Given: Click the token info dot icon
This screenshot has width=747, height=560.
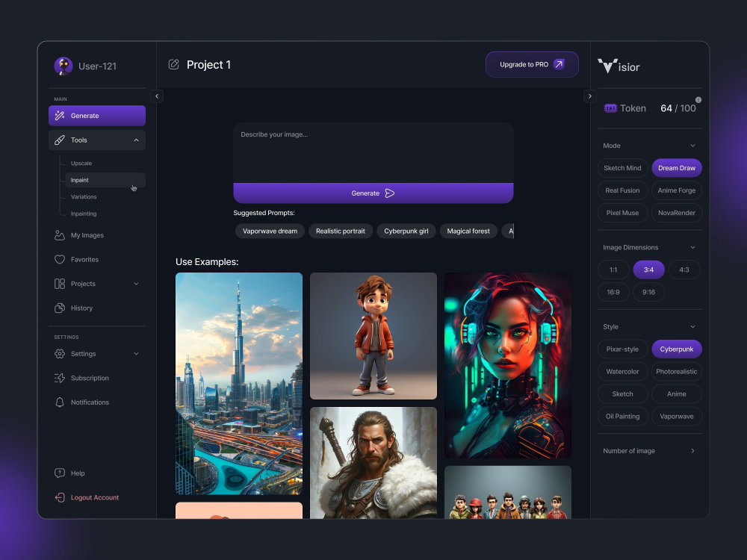Looking at the screenshot, I should point(698,99).
